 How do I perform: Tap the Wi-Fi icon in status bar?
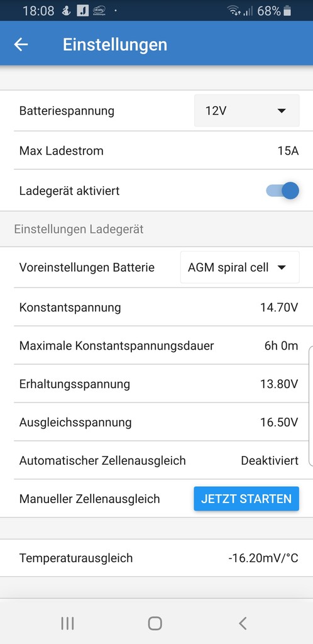click(234, 11)
